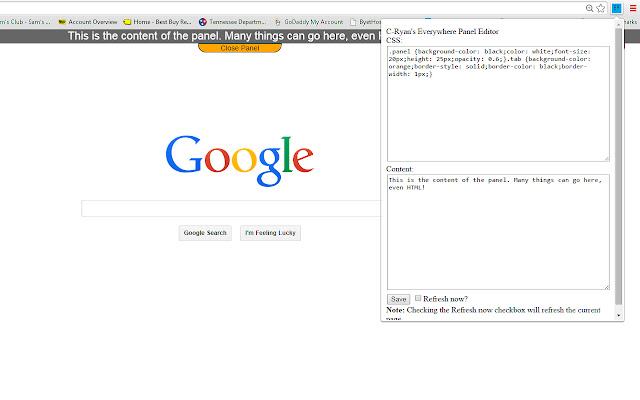This screenshot has height=400, width=640.
Task: Click the Save button in panel editor
Action: click(x=398, y=299)
